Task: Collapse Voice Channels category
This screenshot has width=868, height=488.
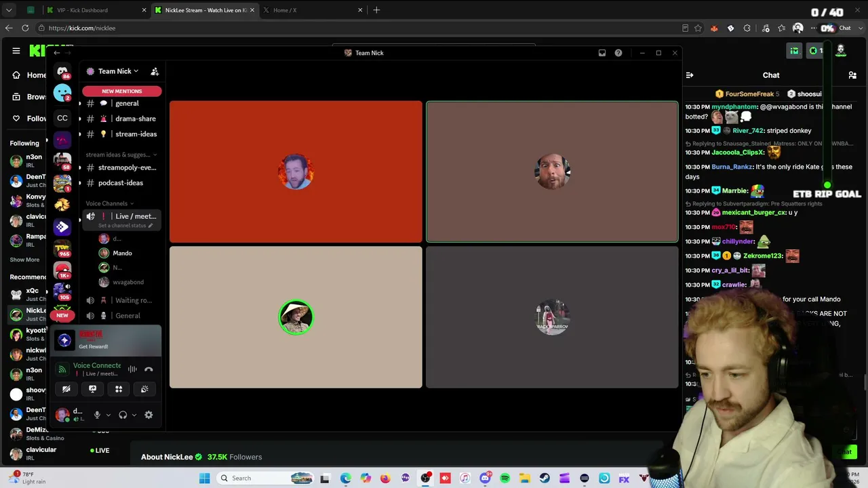Action: pyautogui.click(x=110, y=203)
